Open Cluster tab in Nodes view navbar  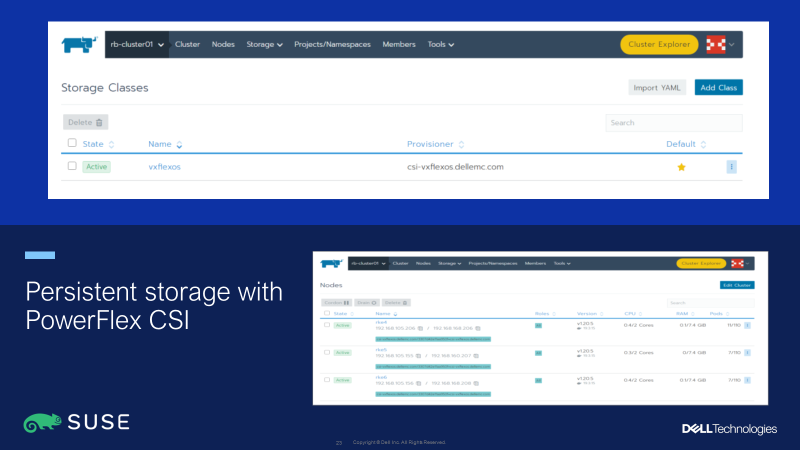[401, 263]
